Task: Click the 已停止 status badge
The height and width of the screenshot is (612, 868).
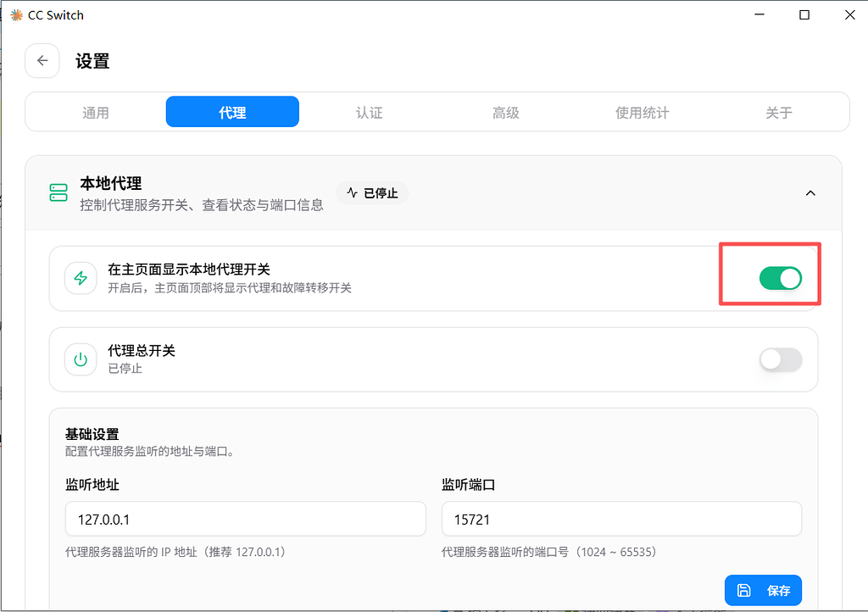Action: (372, 193)
